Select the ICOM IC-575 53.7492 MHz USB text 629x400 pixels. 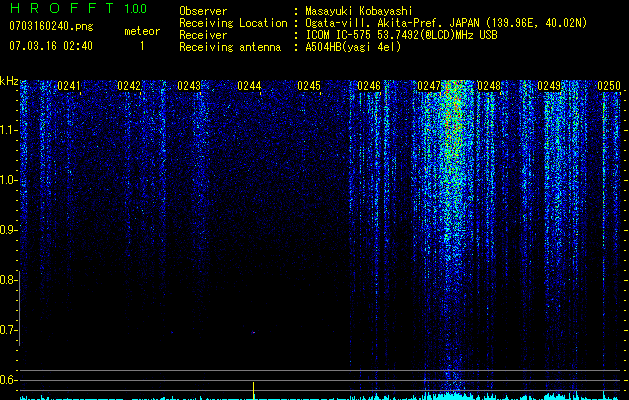[401, 35]
